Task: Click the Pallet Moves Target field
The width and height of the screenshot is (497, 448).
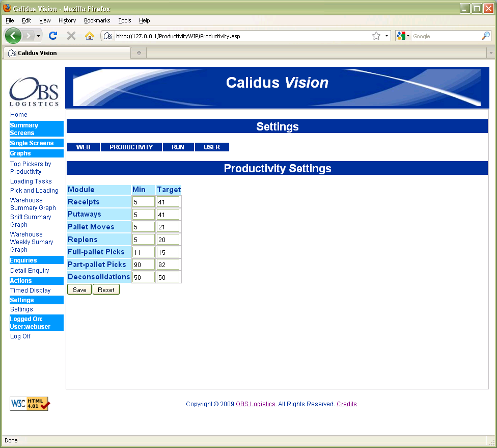Action: click(x=168, y=227)
